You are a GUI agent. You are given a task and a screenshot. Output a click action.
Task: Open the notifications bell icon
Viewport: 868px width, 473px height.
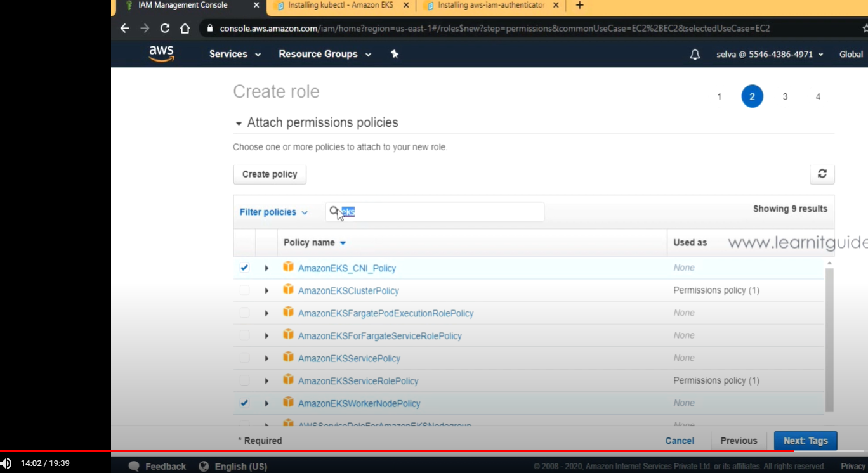(x=695, y=55)
